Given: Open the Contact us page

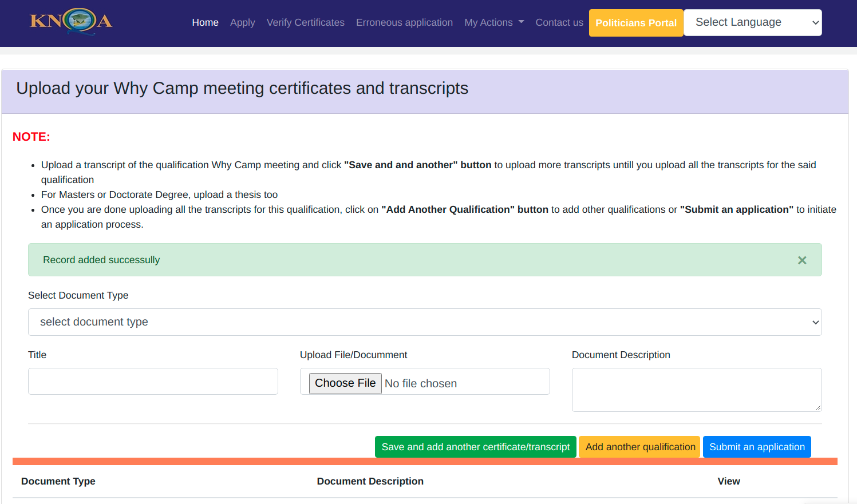Looking at the screenshot, I should coord(559,22).
